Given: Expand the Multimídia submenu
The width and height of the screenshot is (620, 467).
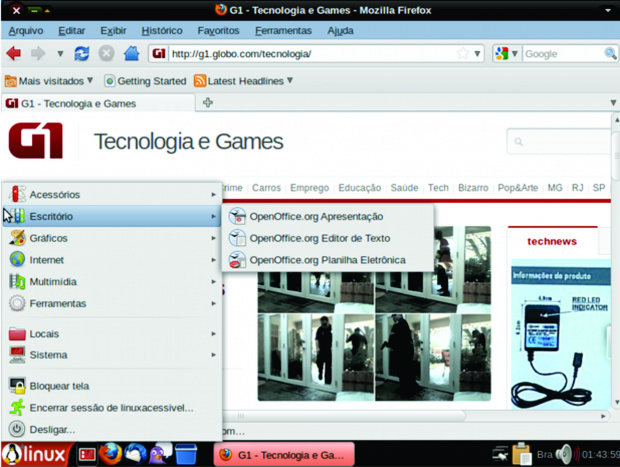Looking at the screenshot, I should click(x=112, y=282).
